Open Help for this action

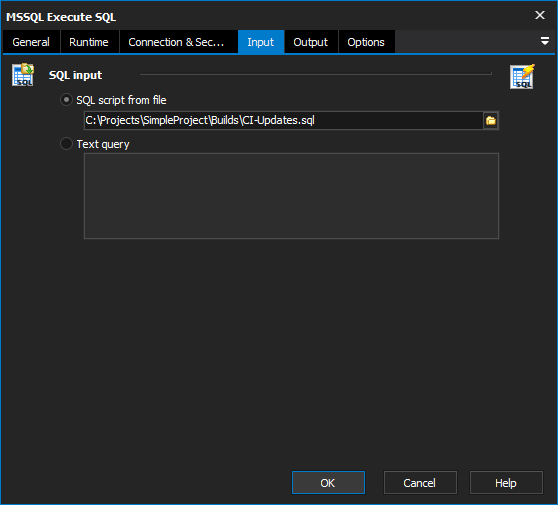506,483
